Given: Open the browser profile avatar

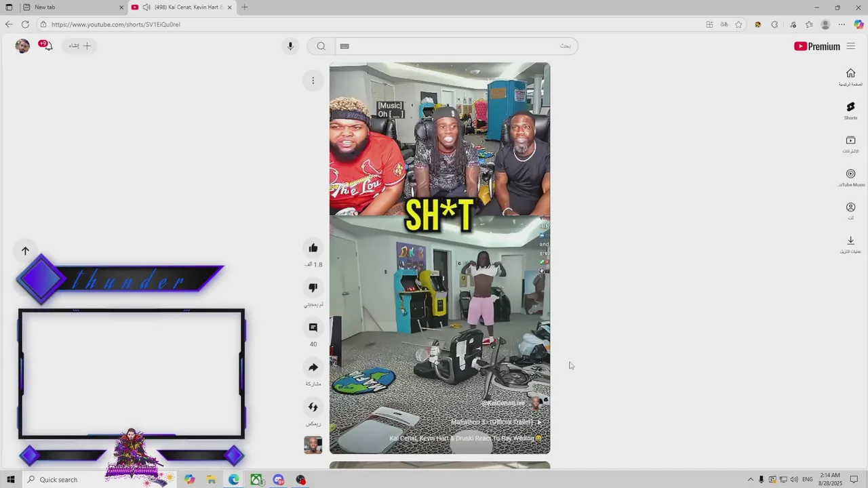Looking at the screenshot, I should point(825,24).
